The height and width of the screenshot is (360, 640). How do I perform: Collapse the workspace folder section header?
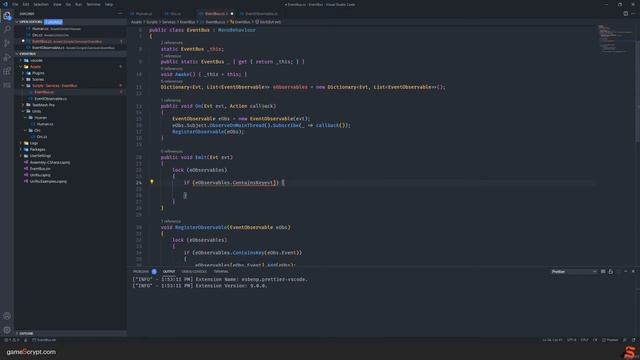[x=70, y=54]
